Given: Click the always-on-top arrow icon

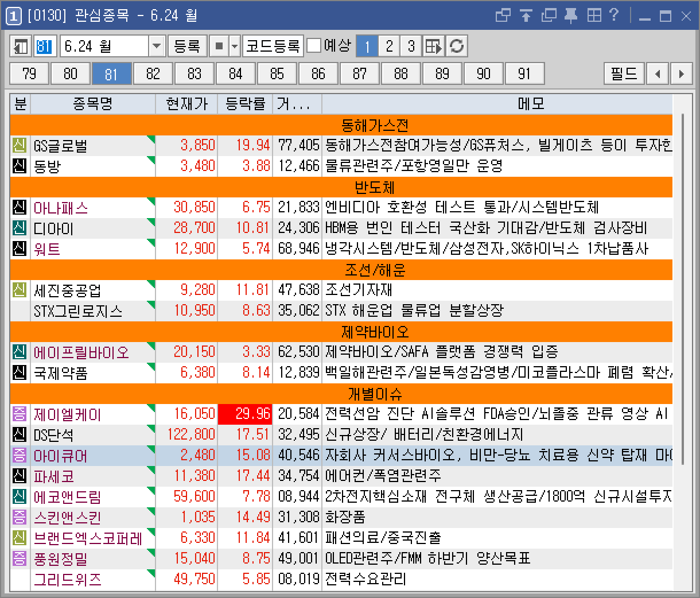Looking at the screenshot, I should pos(526,15).
